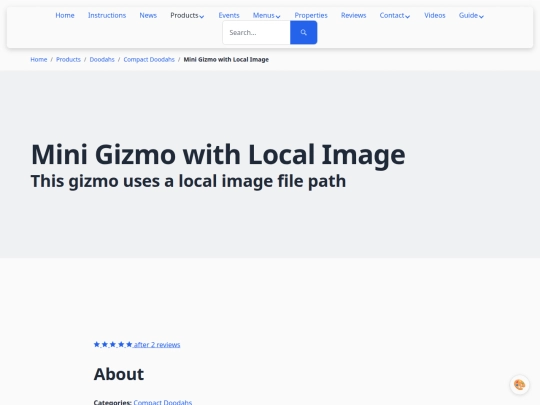Open the News page
The height and width of the screenshot is (405, 540).
(148, 15)
